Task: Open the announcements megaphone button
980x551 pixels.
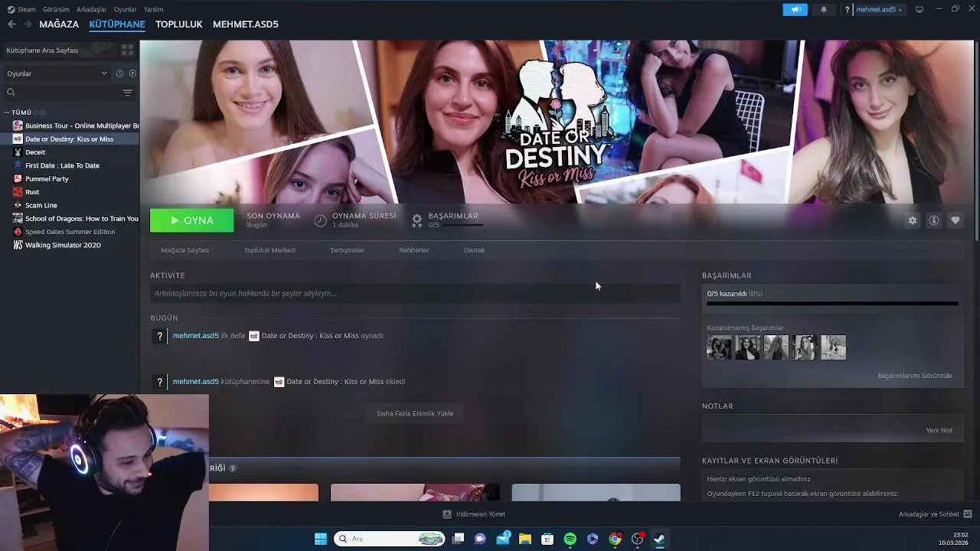Action: [x=795, y=9]
